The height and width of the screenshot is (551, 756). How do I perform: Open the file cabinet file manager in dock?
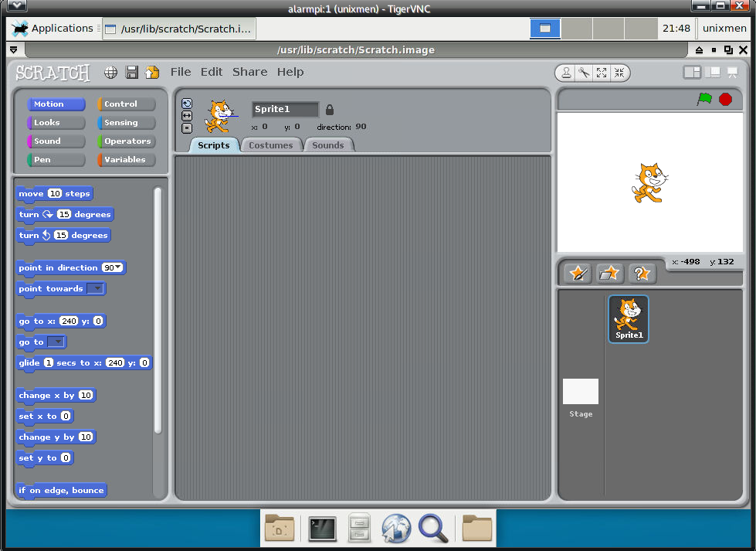point(359,527)
